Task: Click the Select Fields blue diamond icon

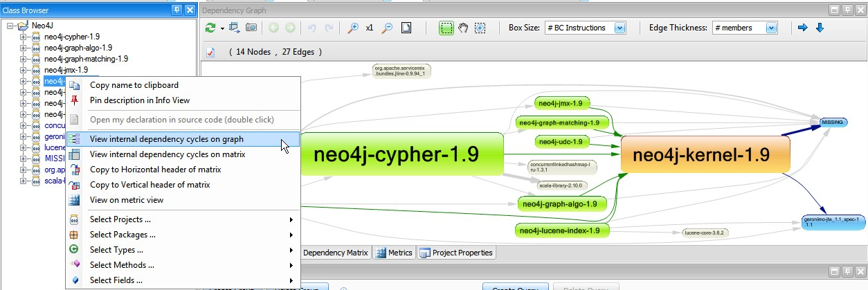Action: pos(75,280)
